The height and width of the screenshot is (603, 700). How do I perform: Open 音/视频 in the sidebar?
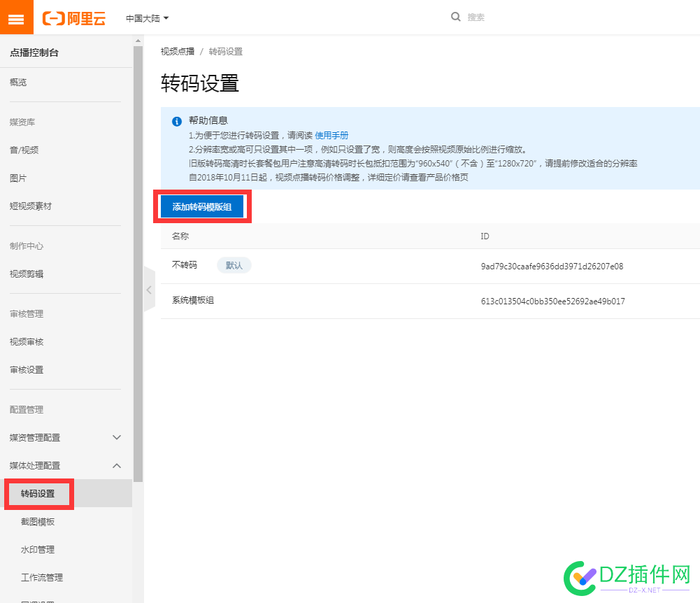pos(24,150)
